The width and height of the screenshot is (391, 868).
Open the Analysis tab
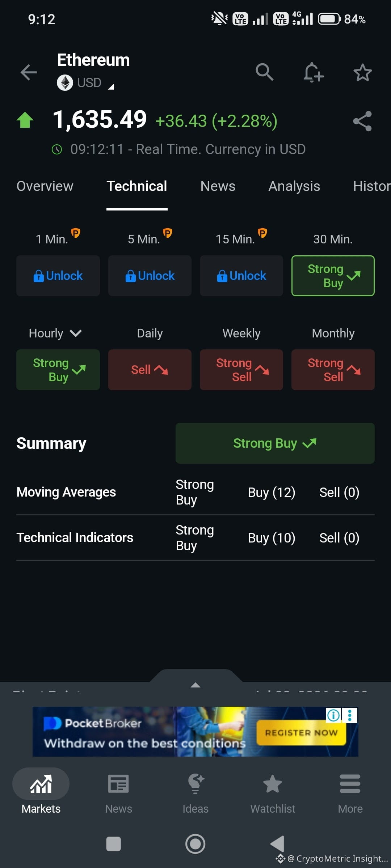pos(294,186)
